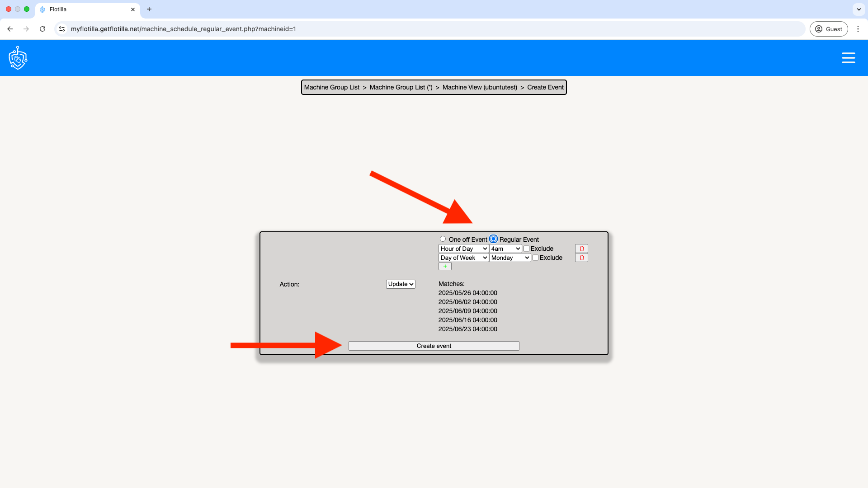Viewport: 868px width, 488px height.
Task: Reload the page
Action: pos(42,29)
